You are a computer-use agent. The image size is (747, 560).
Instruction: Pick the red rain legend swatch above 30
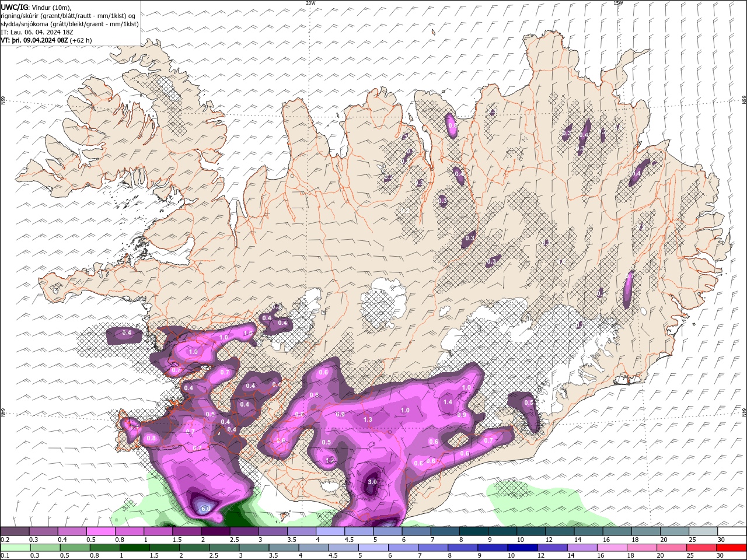coord(731,548)
